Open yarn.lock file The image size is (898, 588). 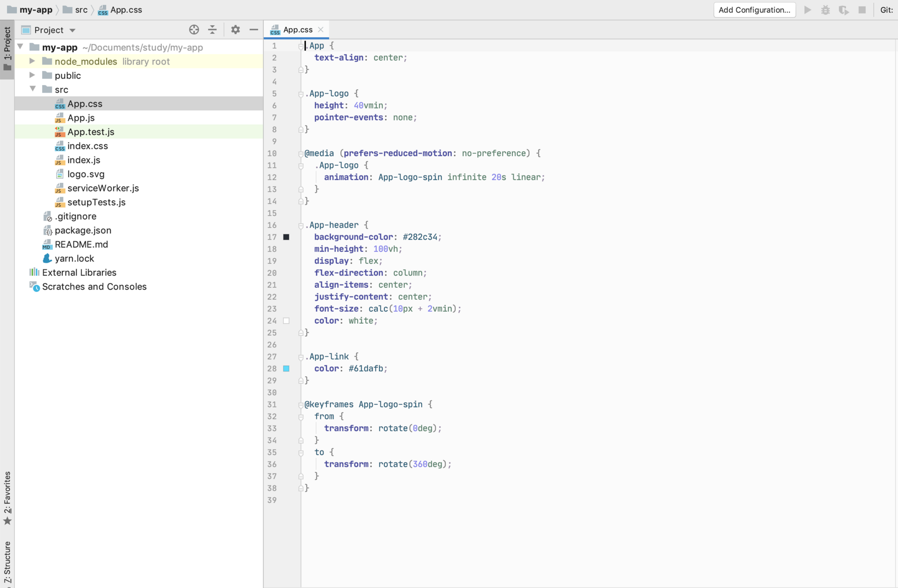(x=138, y=258)
